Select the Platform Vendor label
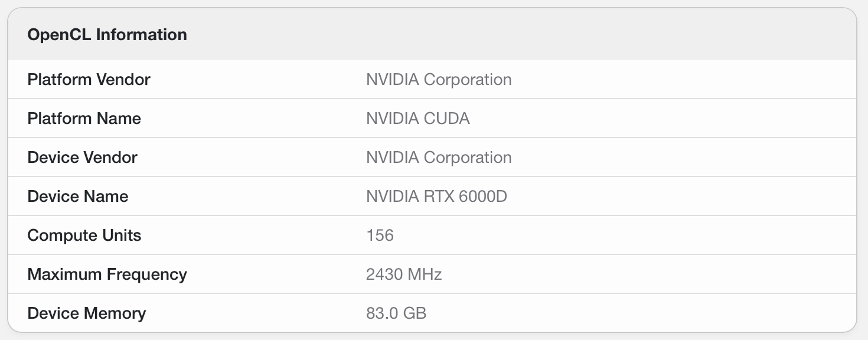 coord(89,80)
